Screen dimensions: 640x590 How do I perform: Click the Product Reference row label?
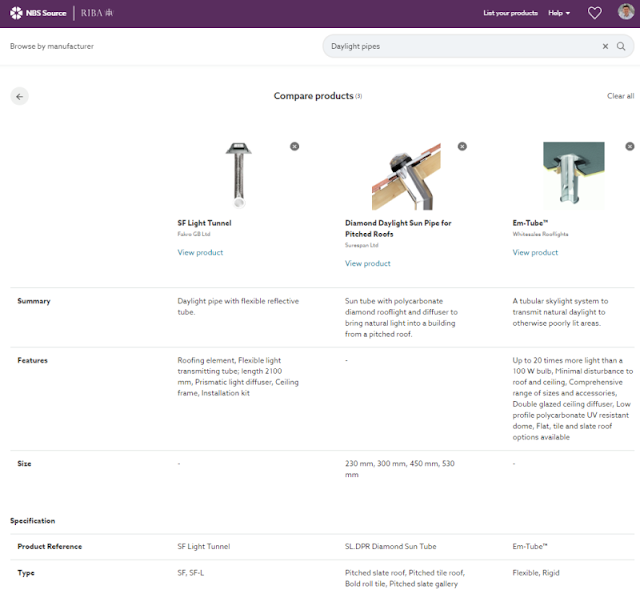pyautogui.click(x=49, y=546)
